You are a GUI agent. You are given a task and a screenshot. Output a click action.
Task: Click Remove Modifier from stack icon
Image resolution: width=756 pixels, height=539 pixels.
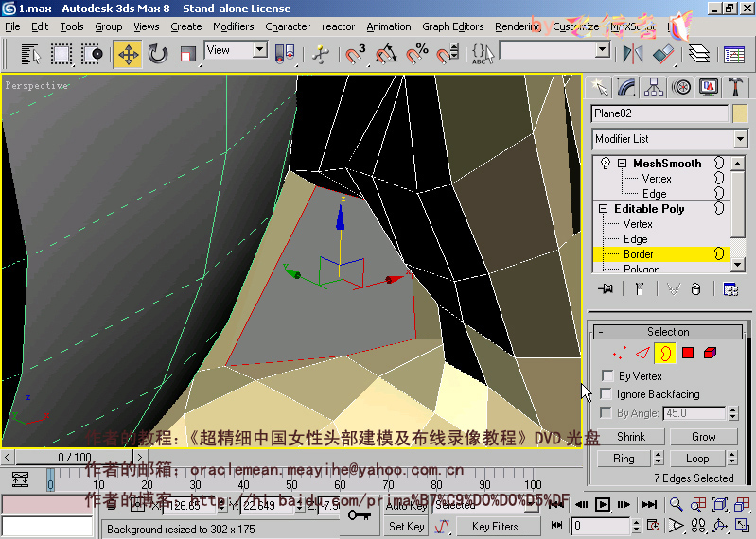[695, 289]
